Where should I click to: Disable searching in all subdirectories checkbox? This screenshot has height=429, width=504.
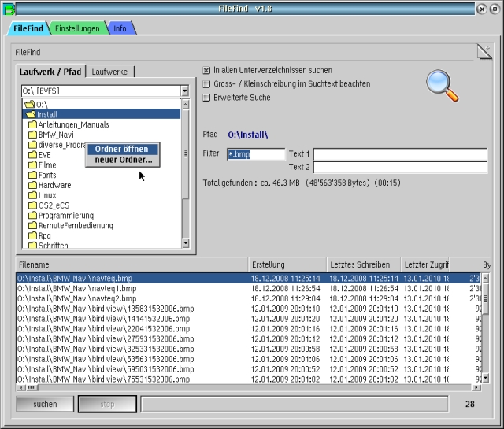pyautogui.click(x=206, y=70)
